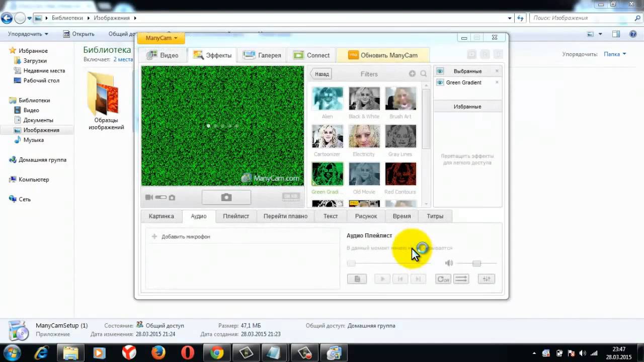Click Добавить микрофон
This screenshot has width=644, height=362.
point(186,236)
